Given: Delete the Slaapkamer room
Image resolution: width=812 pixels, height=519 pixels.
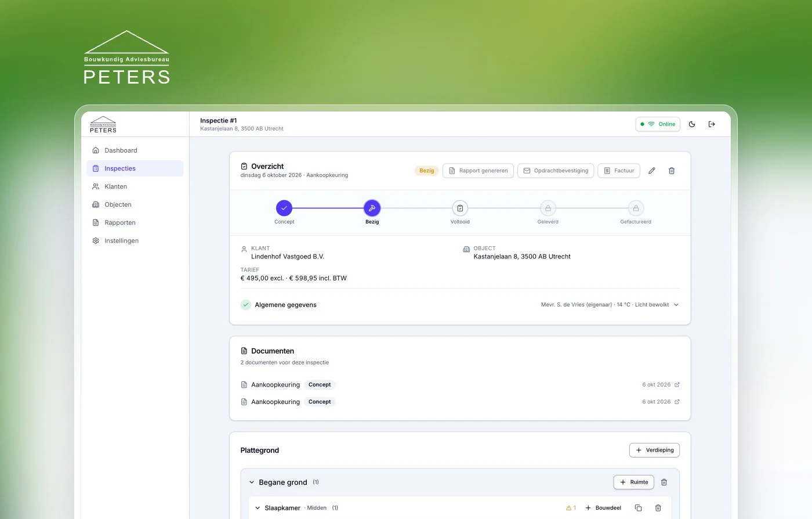Looking at the screenshot, I should (x=658, y=508).
